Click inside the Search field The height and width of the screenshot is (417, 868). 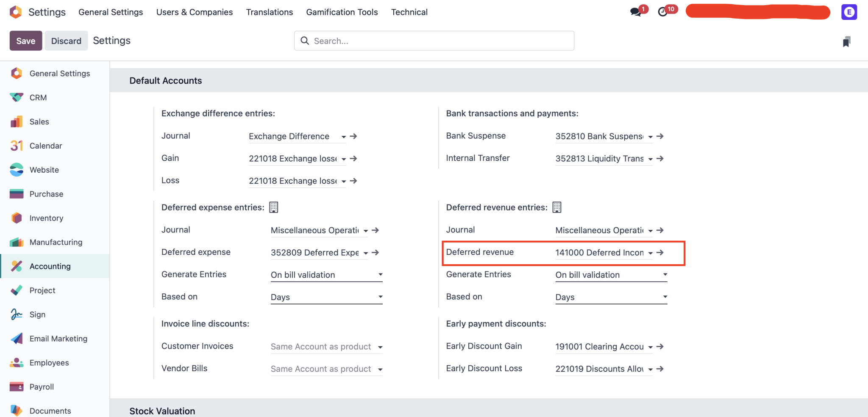[434, 41]
